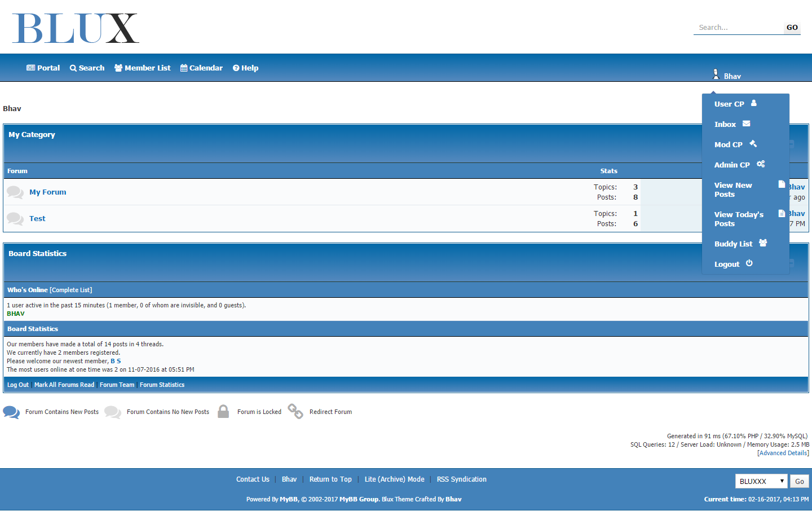The height and width of the screenshot is (511, 812).
Task: Click the Portal newspaper icon in navigation
Action: point(30,68)
